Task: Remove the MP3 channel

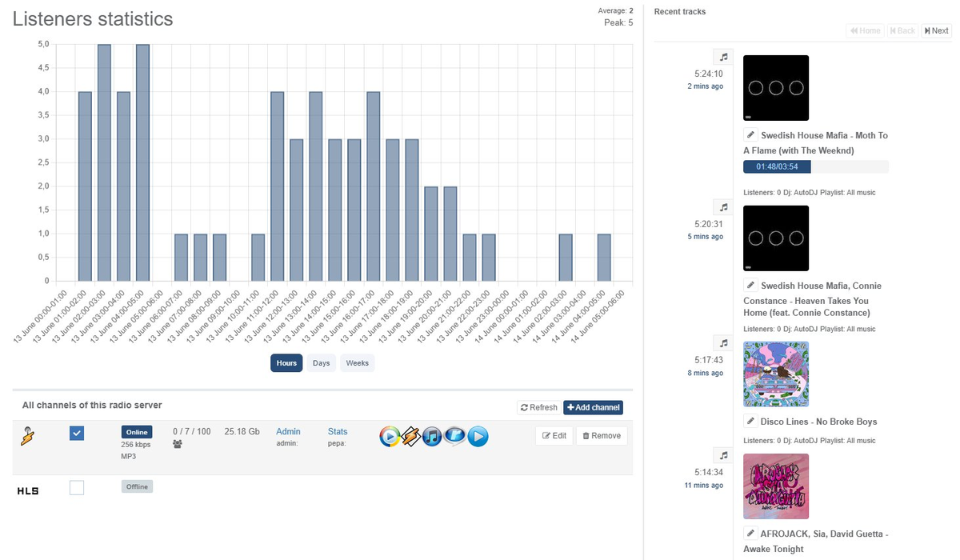Action: [602, 436]
